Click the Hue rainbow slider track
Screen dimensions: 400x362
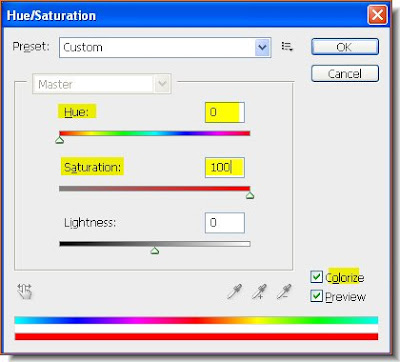155,133
